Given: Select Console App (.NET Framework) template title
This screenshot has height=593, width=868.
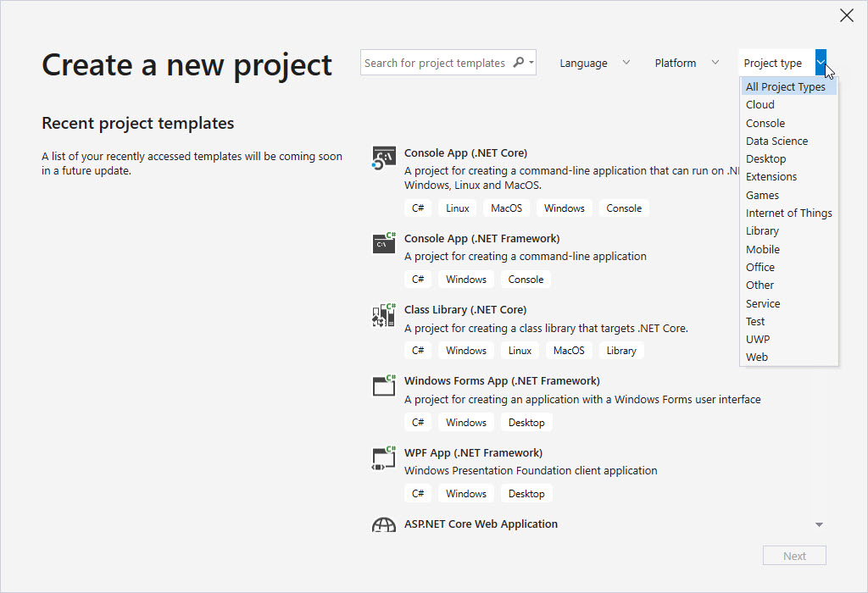Looking at the screenshot, I should point(481,238).
